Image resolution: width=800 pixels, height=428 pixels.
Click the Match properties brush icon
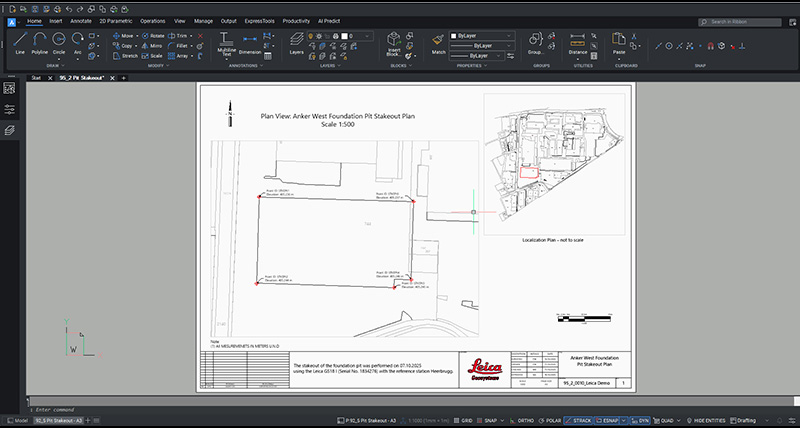(x=438, y=41)
